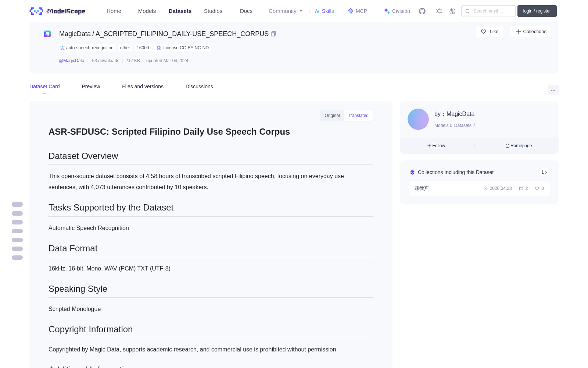Switch to the Discussions tab
Screen dimensions: 588x368
pos(199,86)
